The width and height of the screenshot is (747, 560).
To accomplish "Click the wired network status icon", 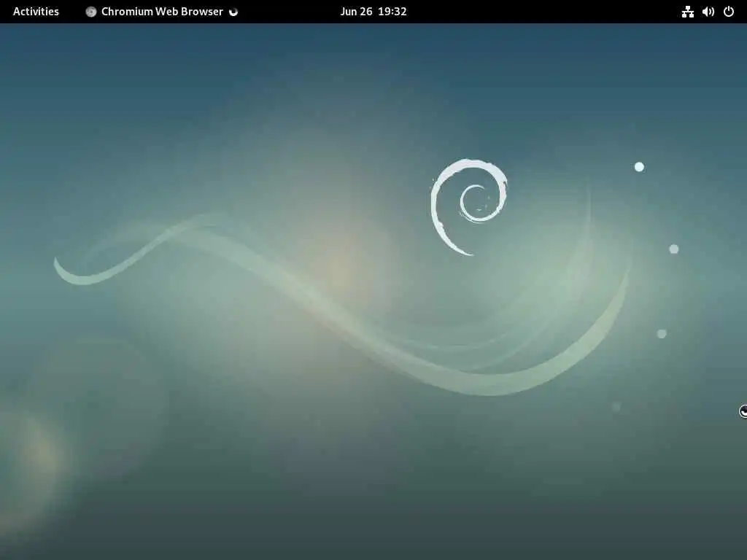I will tap(687, 12).
